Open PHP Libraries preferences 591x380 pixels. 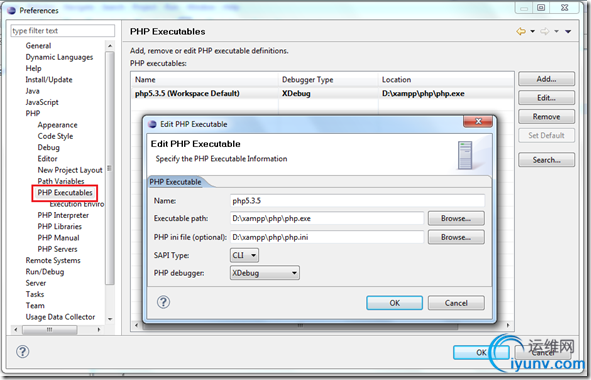(x=60, y=227)
